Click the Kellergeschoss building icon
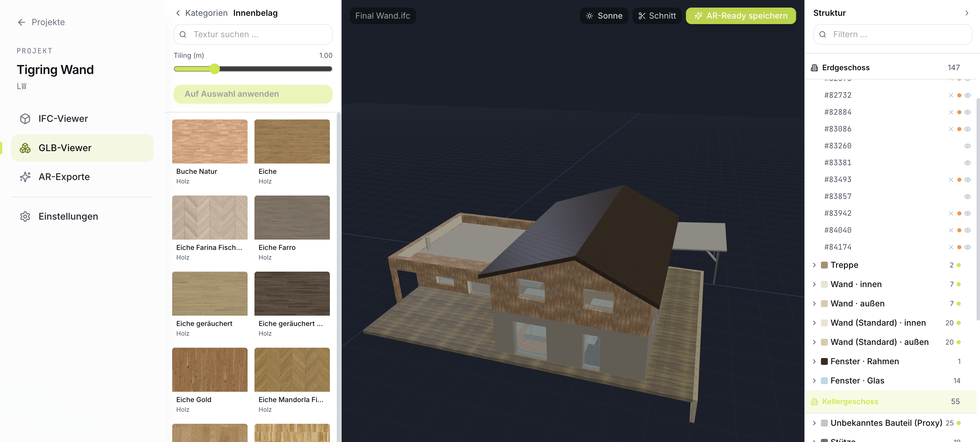The height and width of the screenshot is (442, 980). coord(814,402)
